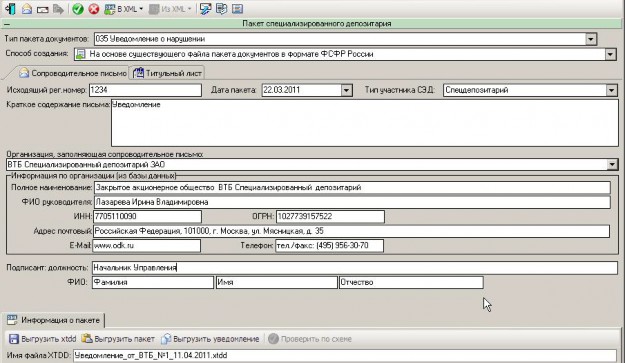This screenshot has height=363, width=625.
Task: Click the 'E-Mail' field
Action: click(x=146, y=245)
